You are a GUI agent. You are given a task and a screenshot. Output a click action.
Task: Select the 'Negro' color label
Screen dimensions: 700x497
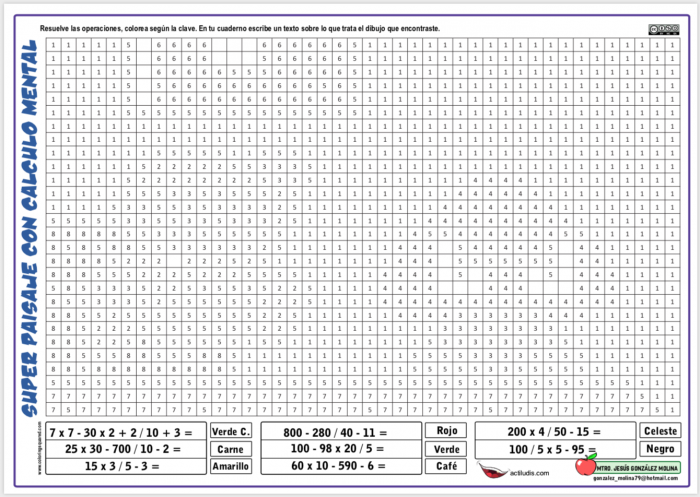point(661,449)
